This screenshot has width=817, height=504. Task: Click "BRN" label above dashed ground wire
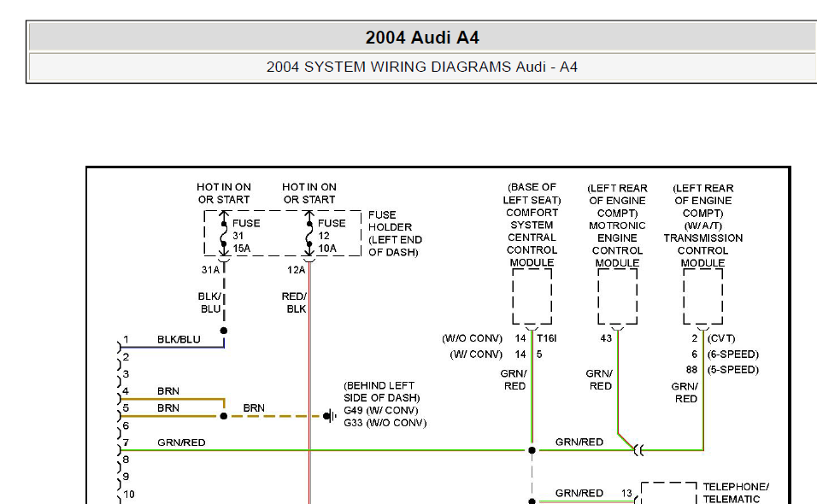(254, 408)
